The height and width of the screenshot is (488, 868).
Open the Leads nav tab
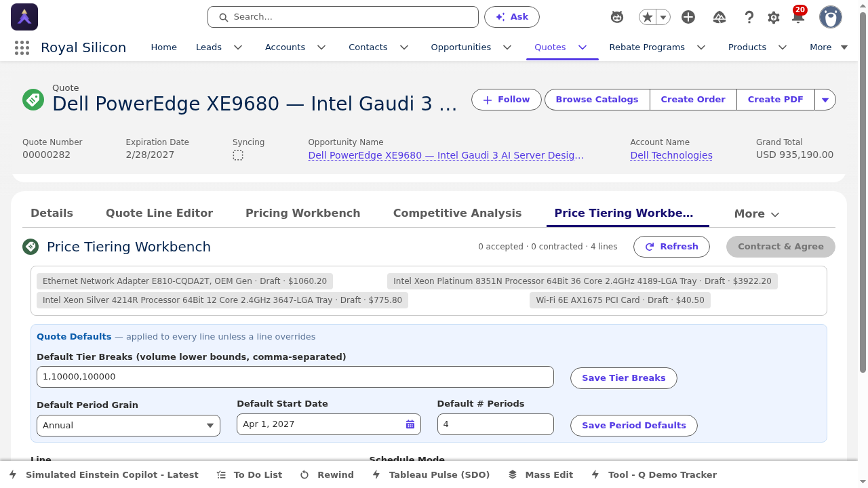click(x=209, y=47)
